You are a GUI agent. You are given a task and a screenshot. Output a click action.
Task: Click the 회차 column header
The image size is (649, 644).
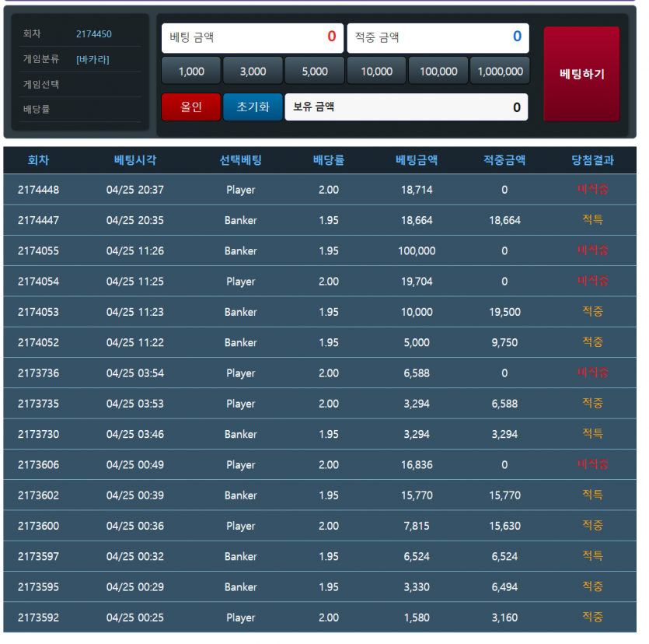point(38,160)
